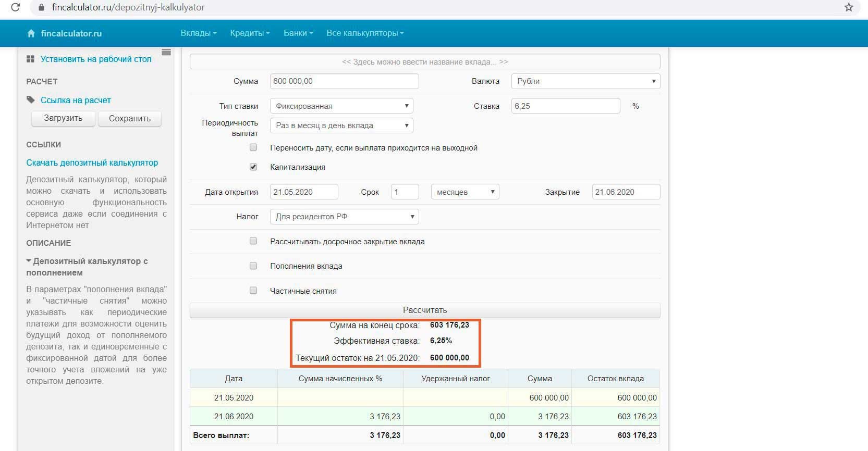Open the Ссылка на расчет link
This screenshot has height=451, width=868.
[76, 100]
